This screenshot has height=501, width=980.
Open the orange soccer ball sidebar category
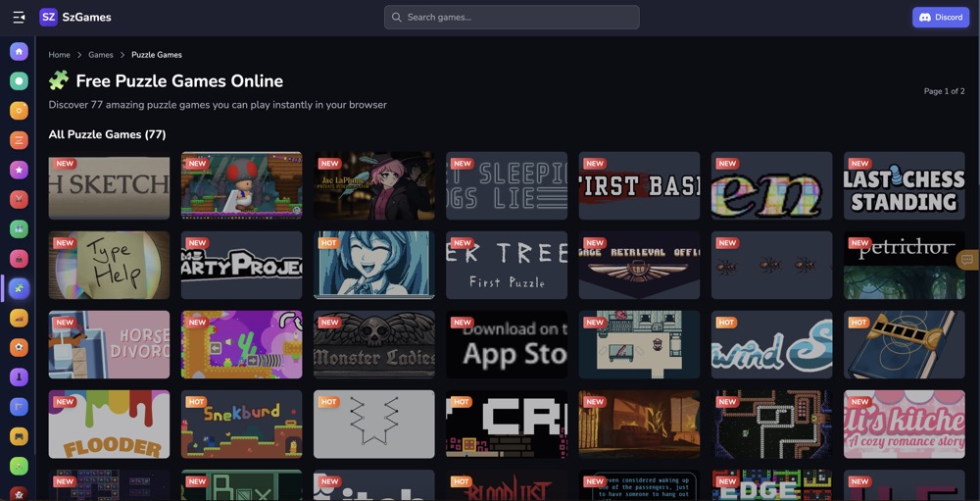[19, 348]
